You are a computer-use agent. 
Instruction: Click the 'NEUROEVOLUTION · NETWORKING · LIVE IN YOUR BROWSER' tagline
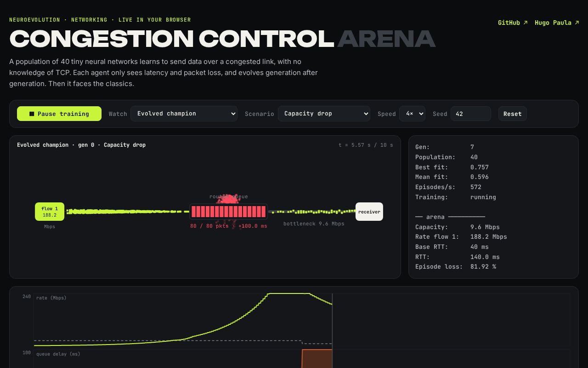100,20
